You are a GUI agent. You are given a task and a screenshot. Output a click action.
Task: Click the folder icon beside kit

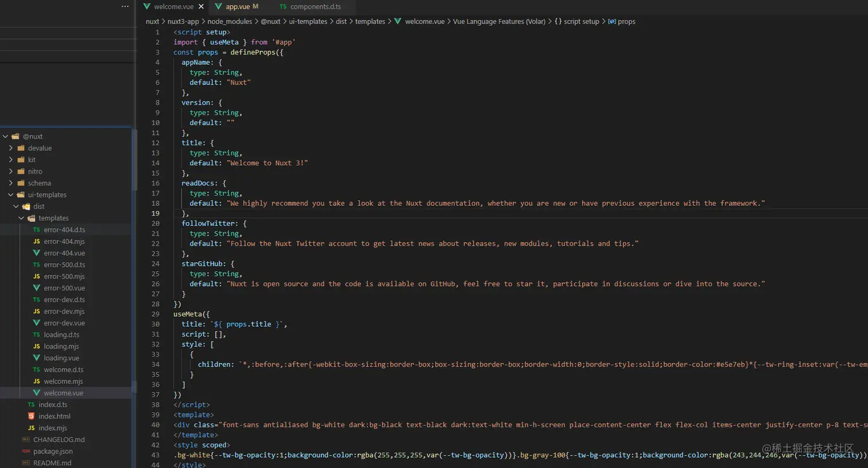21,159
